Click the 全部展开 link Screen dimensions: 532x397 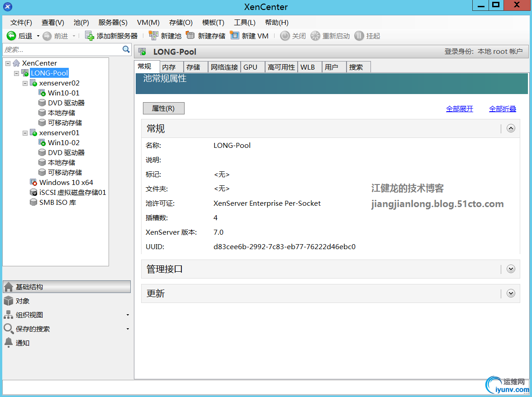click(x=460, y=109)
